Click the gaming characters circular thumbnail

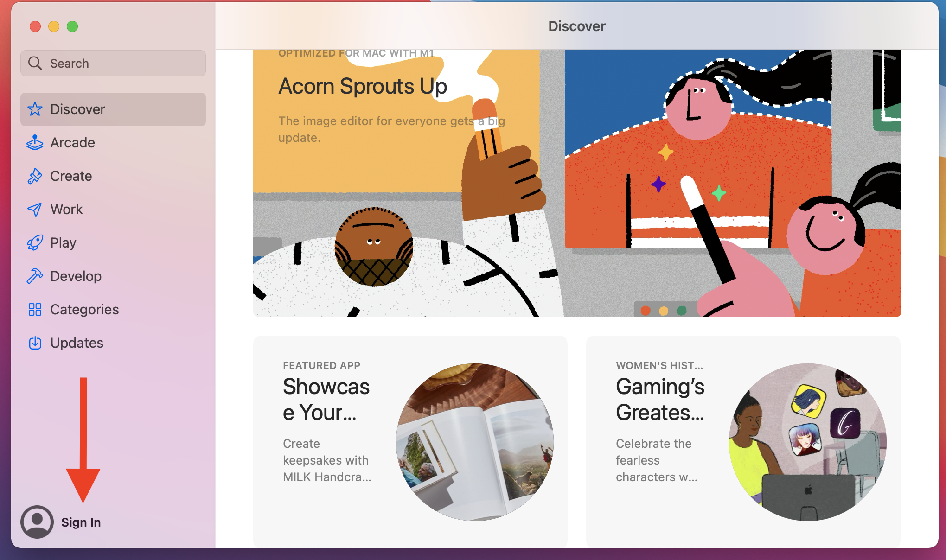click(808, 442)
